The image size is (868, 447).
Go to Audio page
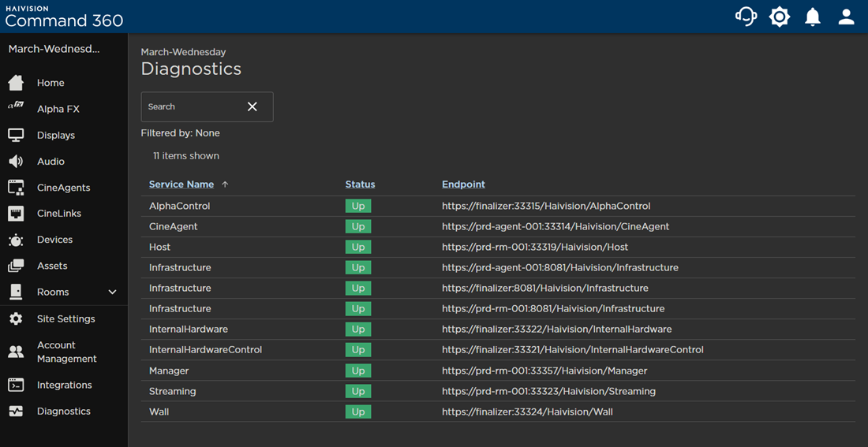tap(51, 162)
